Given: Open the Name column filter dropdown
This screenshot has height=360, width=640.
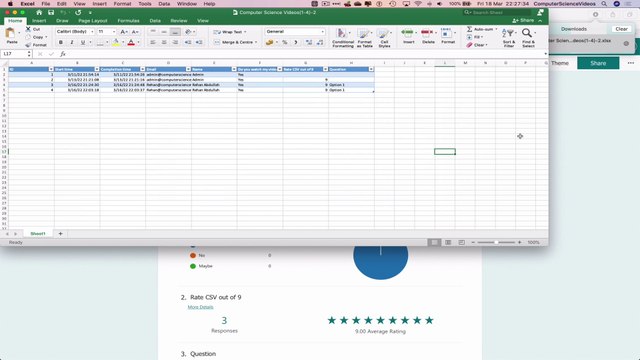Looking at the screenshot, I should point(234,69).
